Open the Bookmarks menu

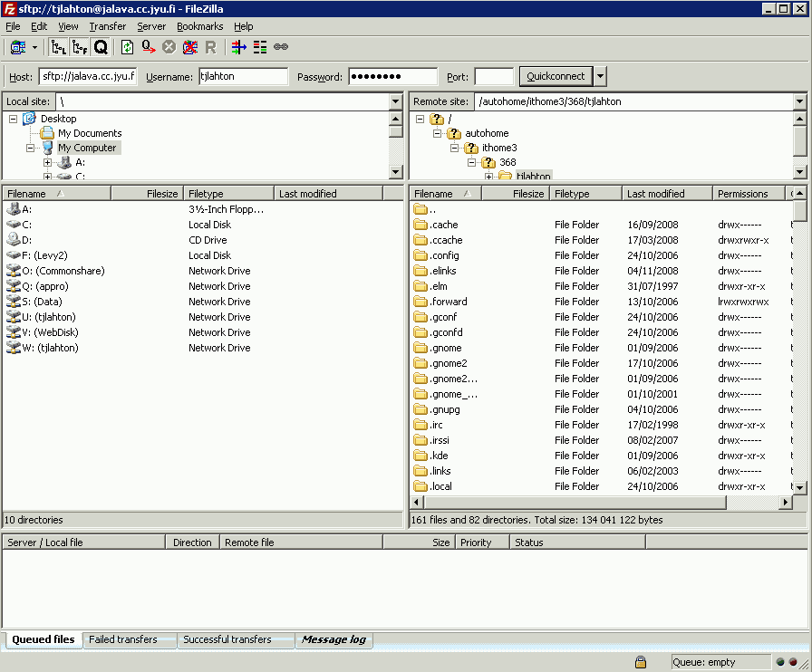[200, 26]
